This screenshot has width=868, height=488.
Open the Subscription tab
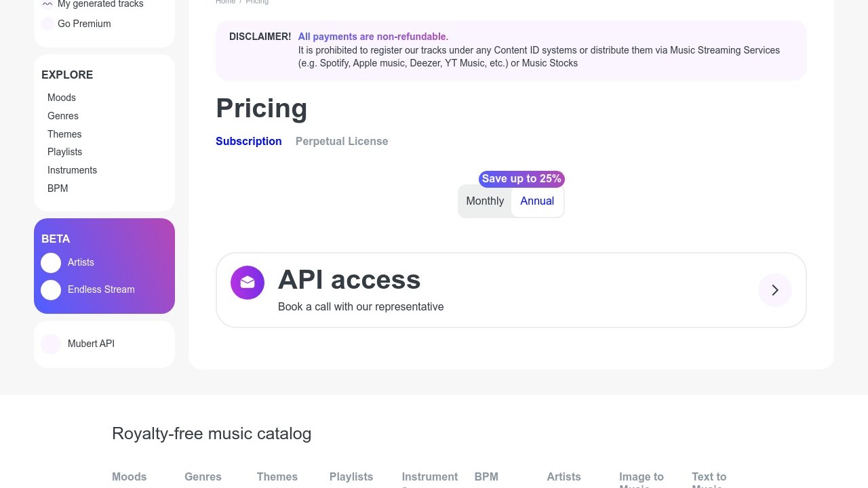click(x=248, y=141)
